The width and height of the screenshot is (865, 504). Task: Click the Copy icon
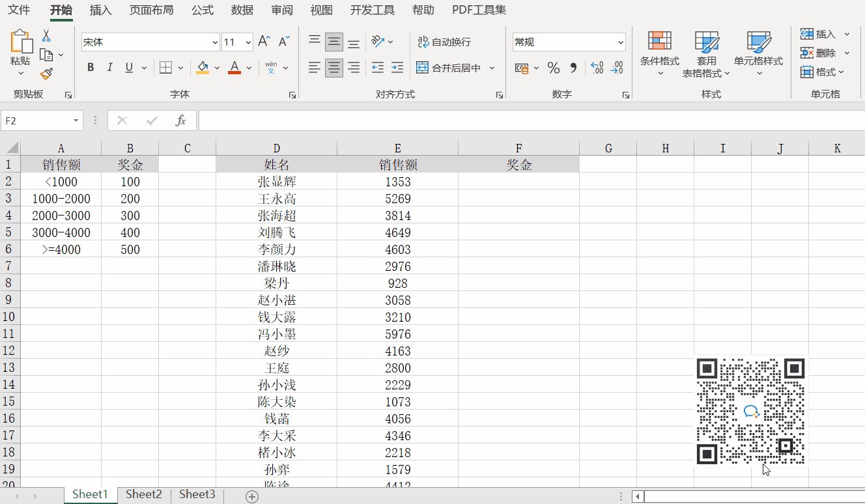click(46, 55)
